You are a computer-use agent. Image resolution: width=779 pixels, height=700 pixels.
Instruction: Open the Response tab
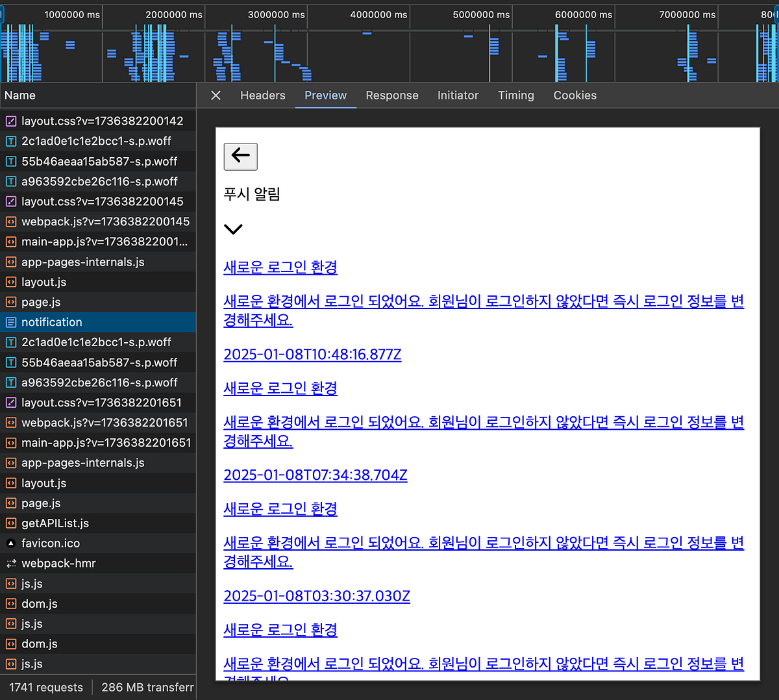coord(391,95)
